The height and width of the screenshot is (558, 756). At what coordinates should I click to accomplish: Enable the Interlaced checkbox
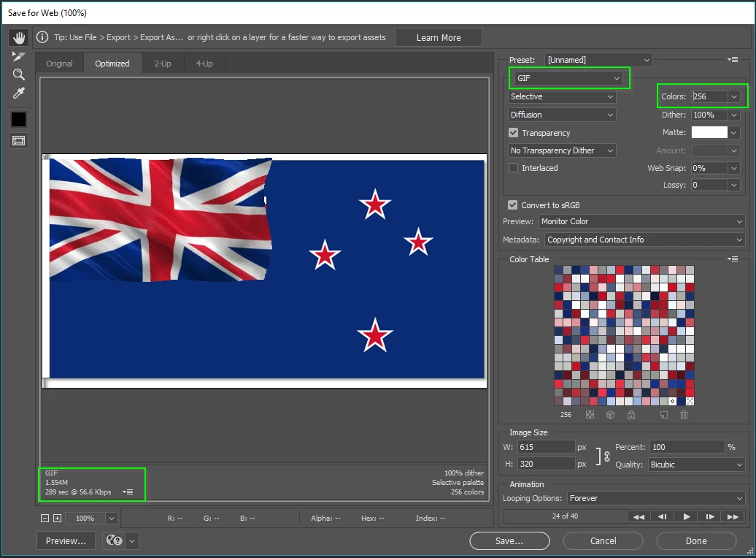point(514,167)
